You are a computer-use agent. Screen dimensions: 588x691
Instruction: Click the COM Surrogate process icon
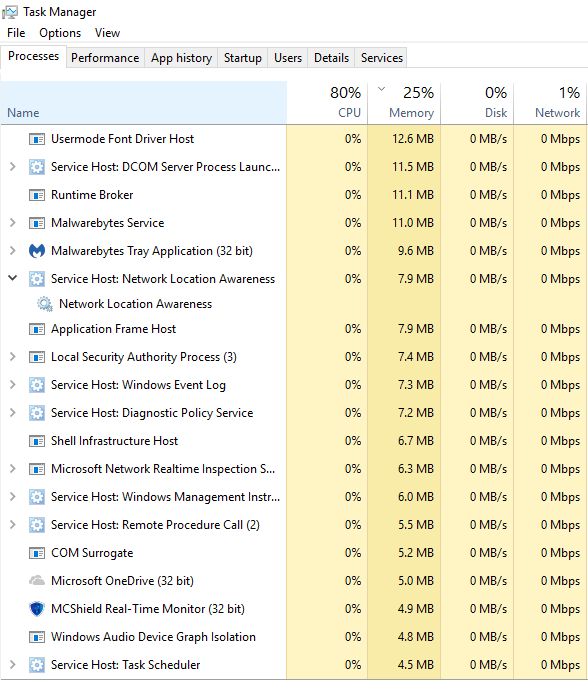pyautogui.click(x=37, y=553)
